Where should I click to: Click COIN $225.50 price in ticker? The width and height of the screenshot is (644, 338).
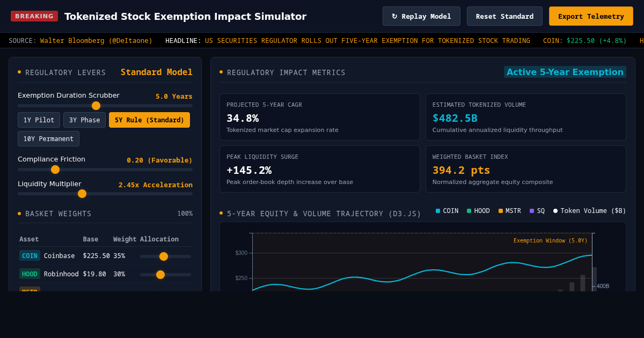tap(596, 40)
